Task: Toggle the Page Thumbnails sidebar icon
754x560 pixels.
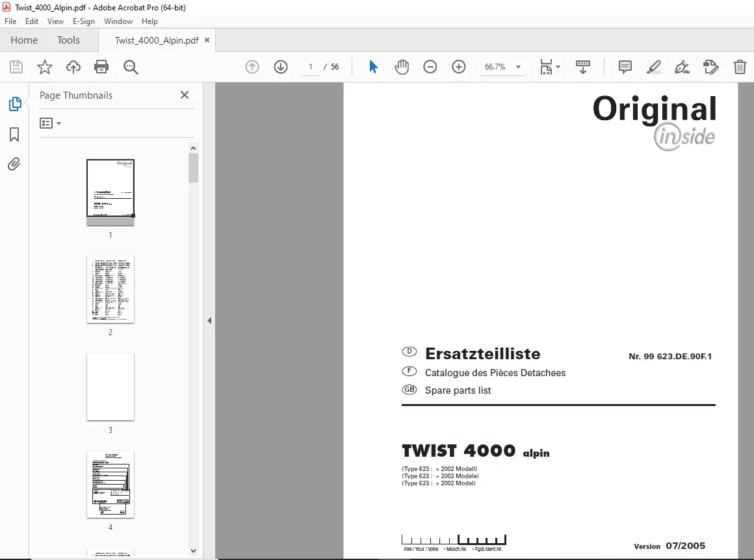Action: [x=15, y=103]
